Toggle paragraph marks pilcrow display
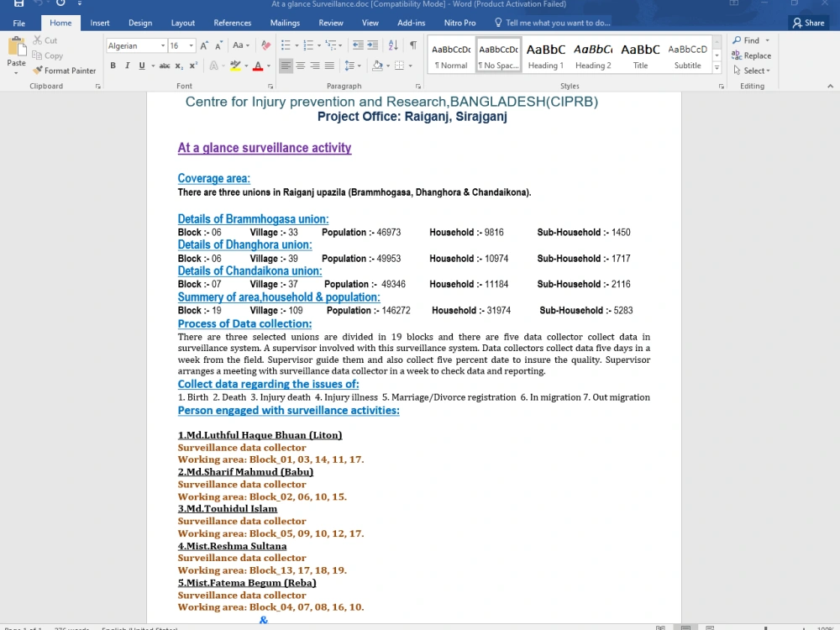The width and height of the screenshot is (840, 630). [413, 45]
